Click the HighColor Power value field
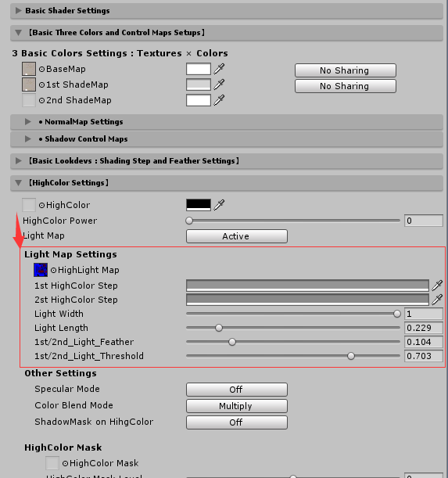448x478 pixels. pos(424,221)
